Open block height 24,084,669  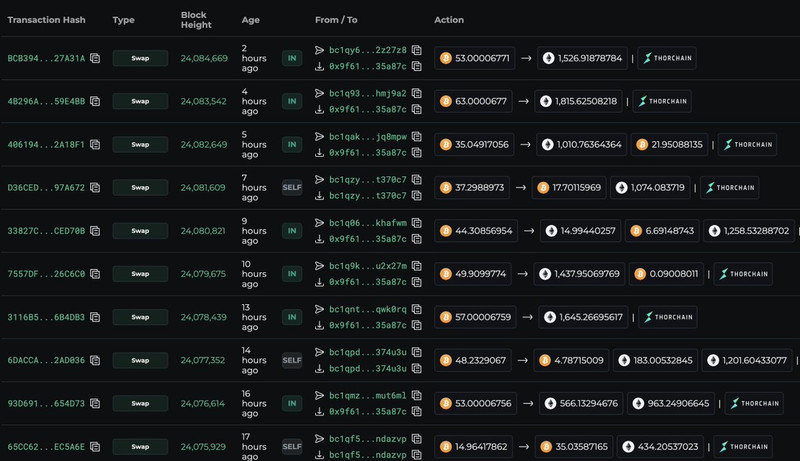(204, 59)
